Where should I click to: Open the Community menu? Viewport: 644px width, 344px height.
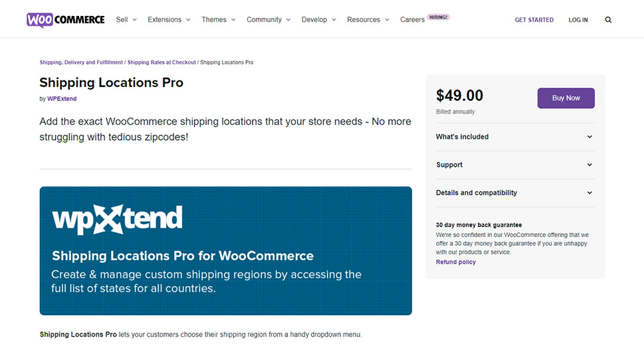tap(268, 20)
